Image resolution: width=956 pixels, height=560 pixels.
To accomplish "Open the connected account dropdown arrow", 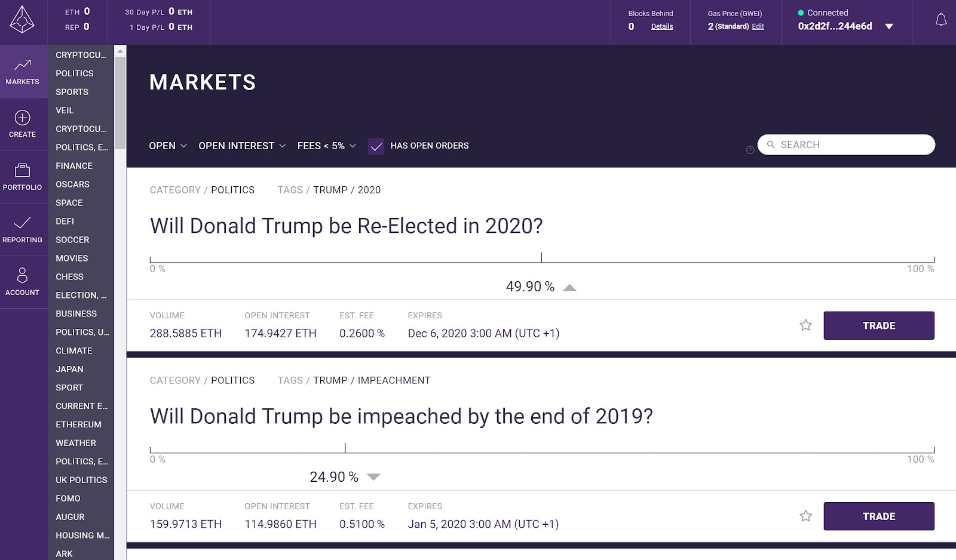I will point(888,27).
